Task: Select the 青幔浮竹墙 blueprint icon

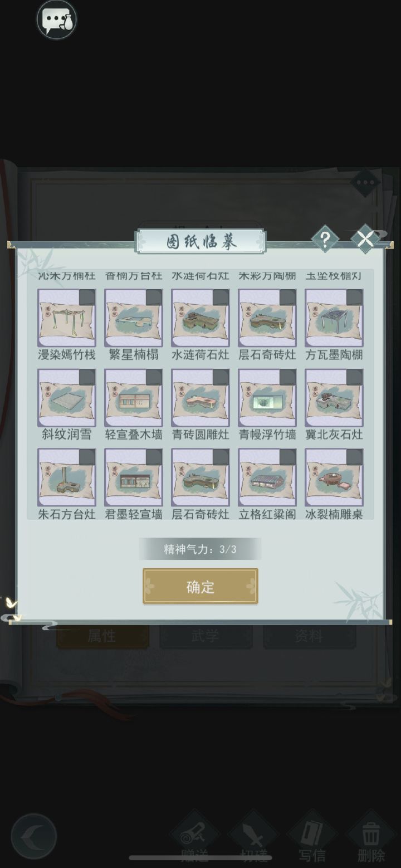Action: (267, 398)
